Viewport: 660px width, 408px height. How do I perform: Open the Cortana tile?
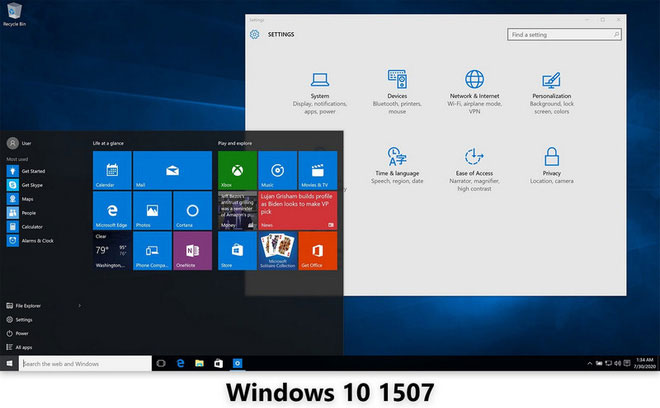click(192, 211)
